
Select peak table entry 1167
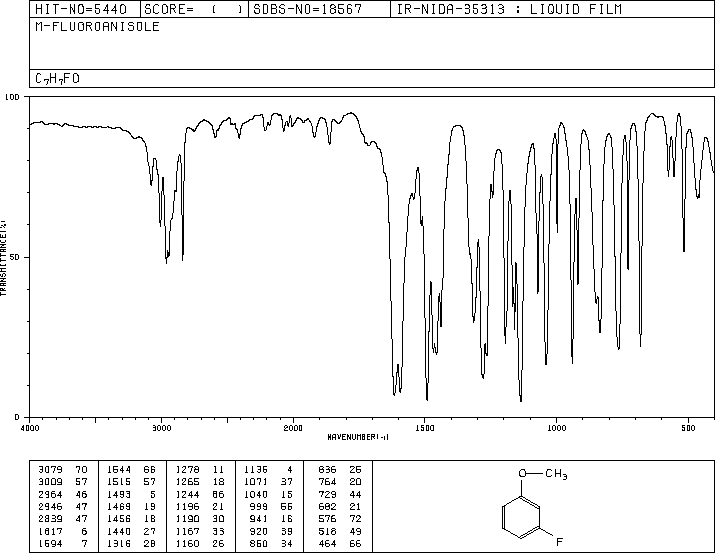click(200, 531)
